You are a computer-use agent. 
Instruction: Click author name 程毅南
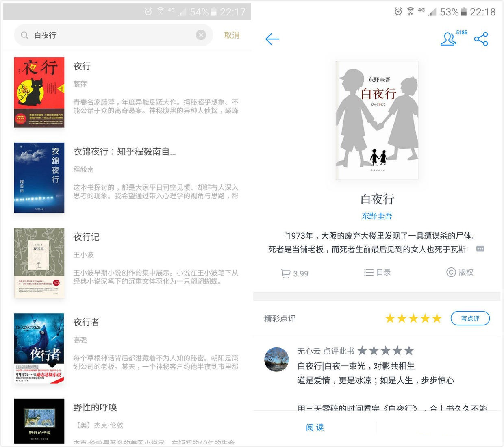(83, 169)
